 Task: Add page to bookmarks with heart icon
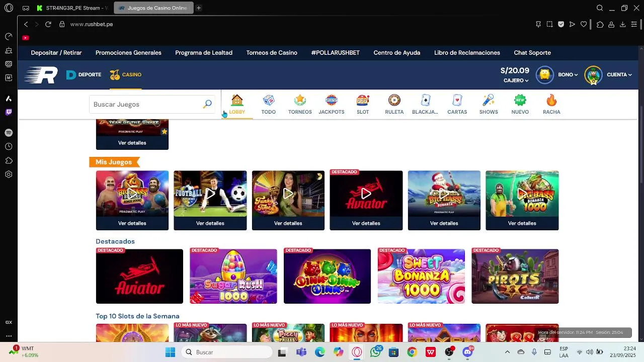pyautogui.click(x=584, y=24)
